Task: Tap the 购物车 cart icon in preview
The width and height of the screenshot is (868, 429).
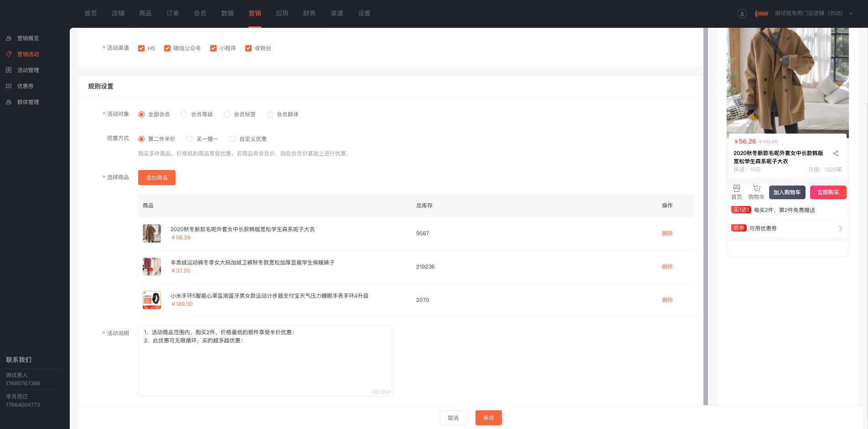Action: (x=757, y=188)
